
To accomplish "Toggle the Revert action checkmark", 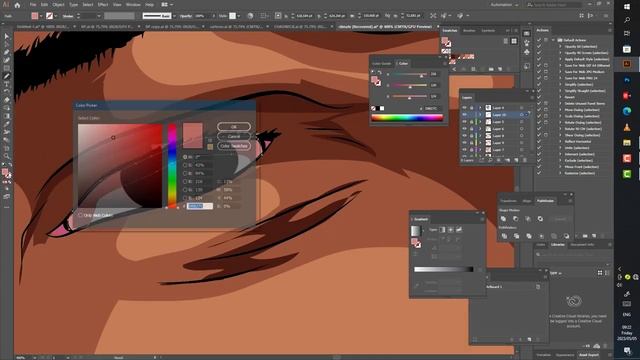I will pos(539,97).
